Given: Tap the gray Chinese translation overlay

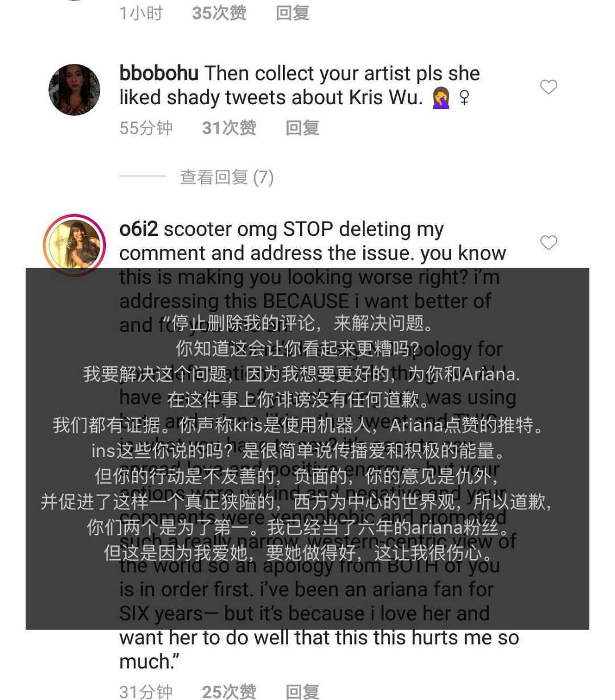Looking at the screenshot, I should point(307,449).
